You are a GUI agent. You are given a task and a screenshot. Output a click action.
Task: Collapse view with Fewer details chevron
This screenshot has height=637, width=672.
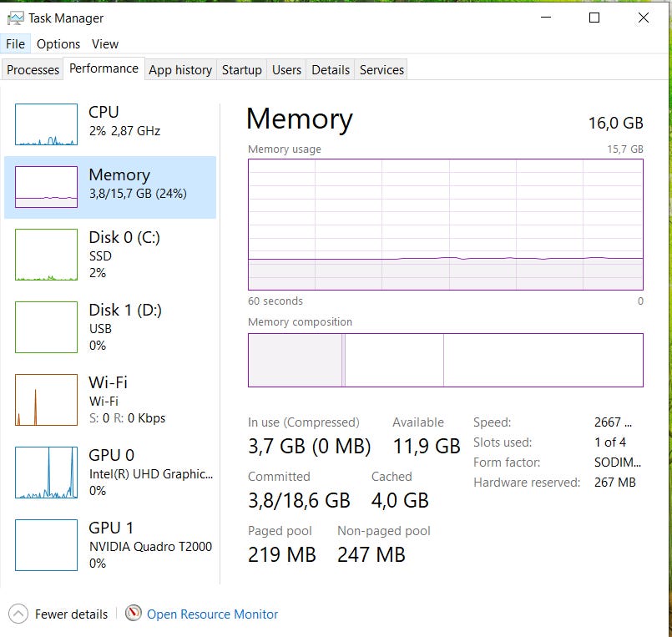pyautogui.click(x=18, y=614)
